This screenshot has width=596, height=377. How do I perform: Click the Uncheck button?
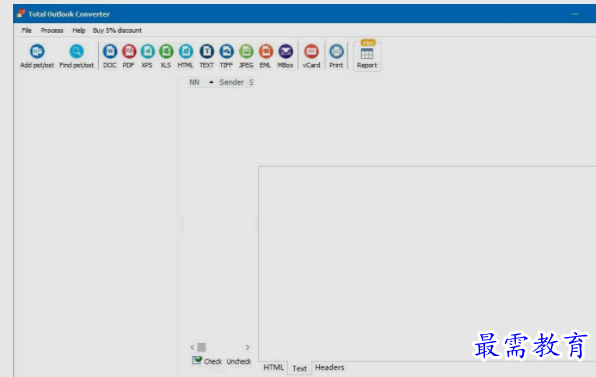click(x=239, y=361)
